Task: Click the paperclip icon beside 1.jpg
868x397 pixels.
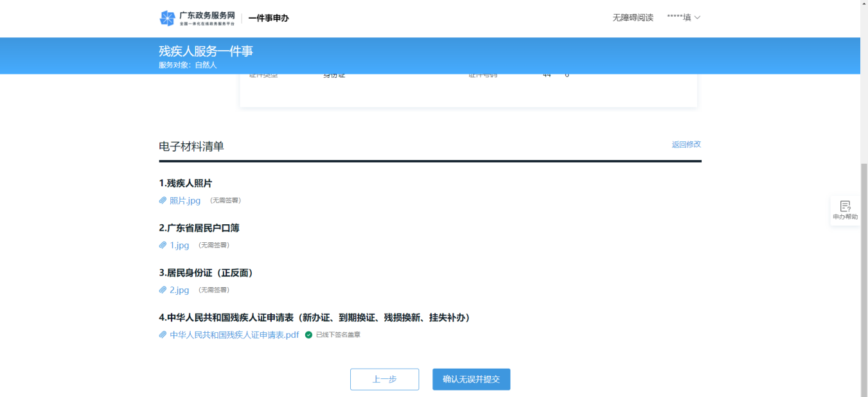Action: [163, 245]
